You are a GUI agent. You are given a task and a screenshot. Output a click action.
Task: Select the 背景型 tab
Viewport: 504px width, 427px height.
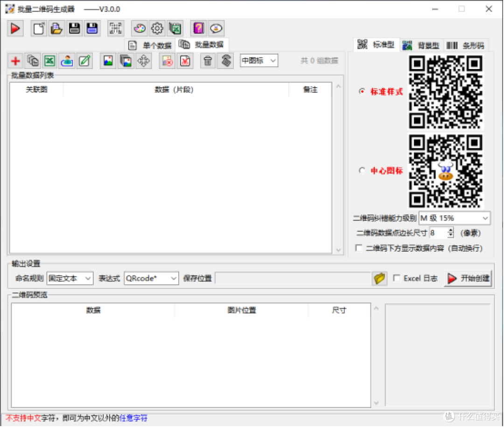click(x=421, y=45)
